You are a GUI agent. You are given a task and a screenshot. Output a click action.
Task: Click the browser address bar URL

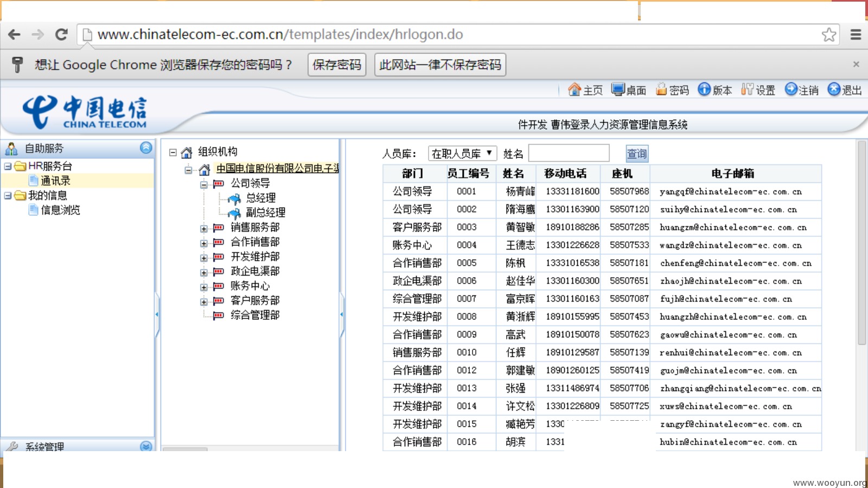point(280,35)
